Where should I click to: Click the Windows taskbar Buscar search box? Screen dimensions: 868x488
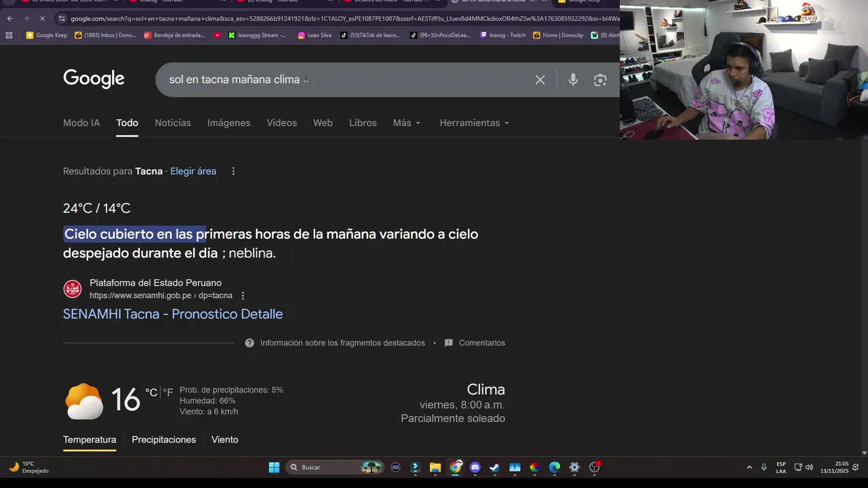[x=334, y=467]
